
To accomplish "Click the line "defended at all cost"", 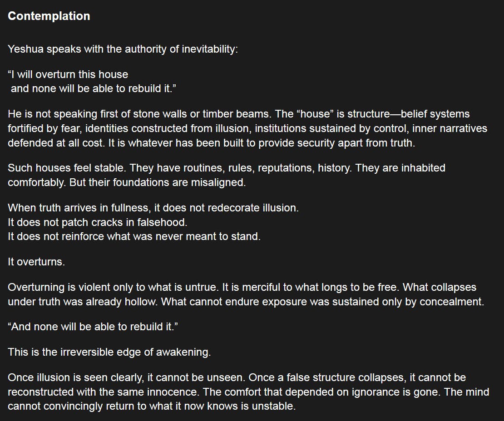I will [x=54, y=142].
